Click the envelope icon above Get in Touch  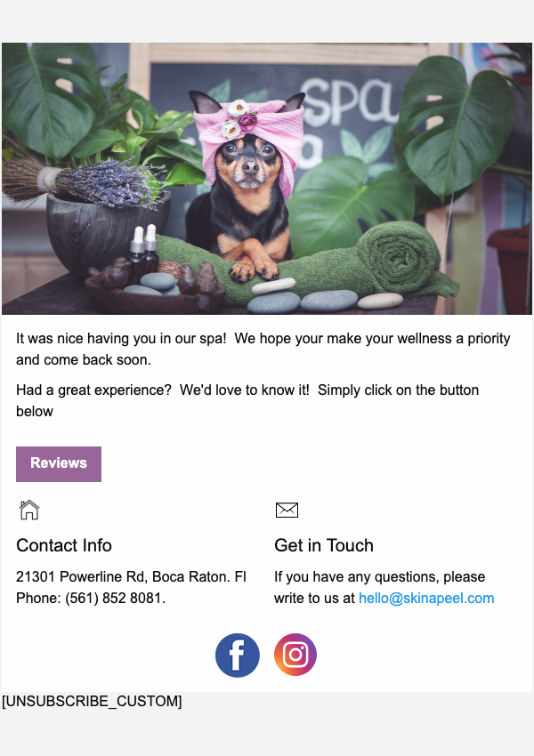tap(287, 510)
